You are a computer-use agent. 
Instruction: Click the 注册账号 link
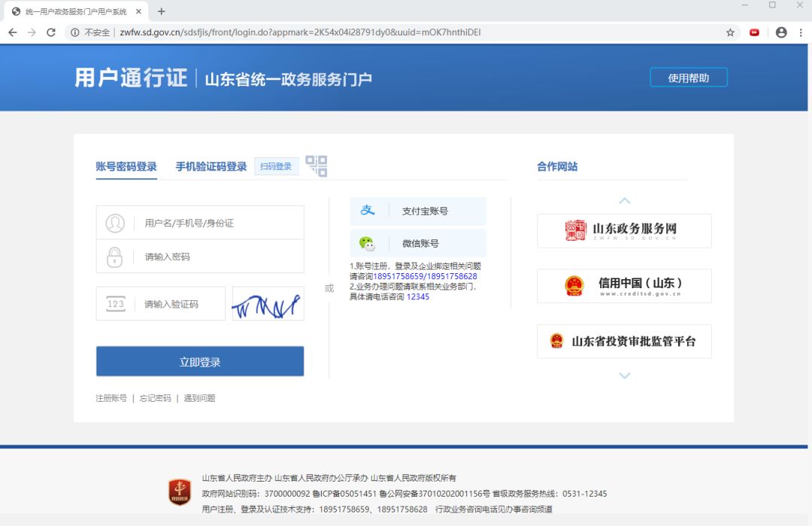click(111, 398)
